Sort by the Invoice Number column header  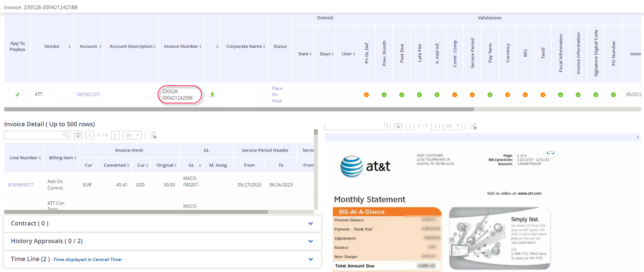tap(181, 47)
